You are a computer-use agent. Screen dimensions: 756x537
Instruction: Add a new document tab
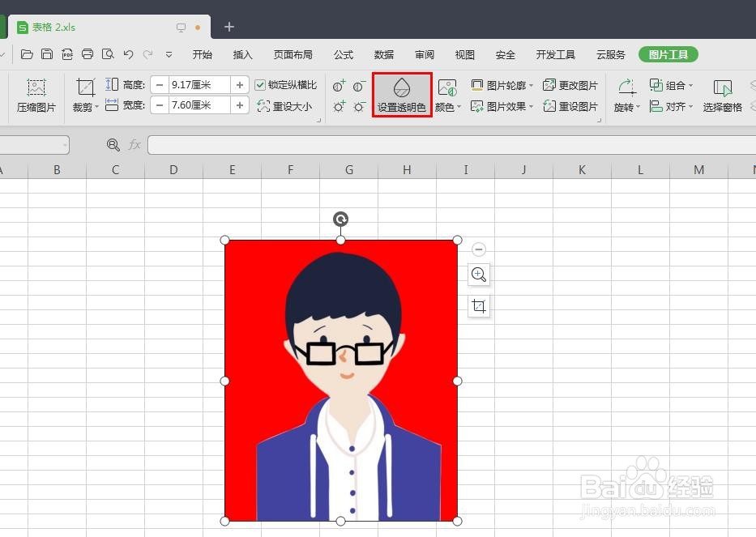(229, 27)
